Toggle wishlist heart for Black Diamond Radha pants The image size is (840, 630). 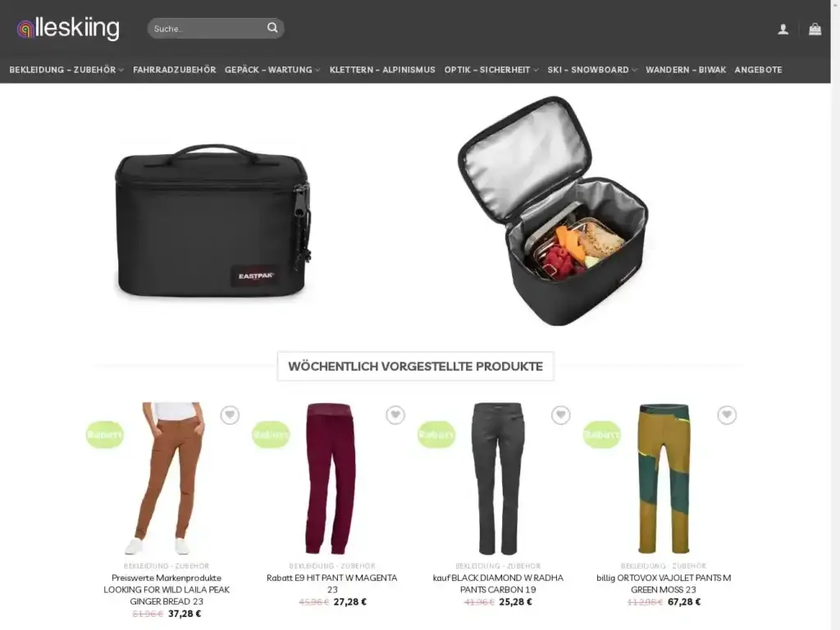tap(561, 414)
